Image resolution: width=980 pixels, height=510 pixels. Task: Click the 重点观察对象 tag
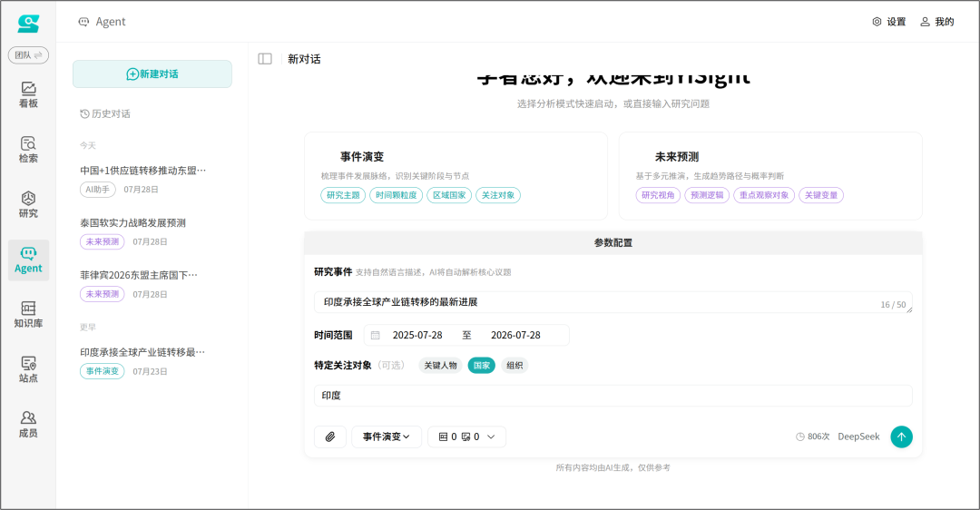click(x=764, y=195)
